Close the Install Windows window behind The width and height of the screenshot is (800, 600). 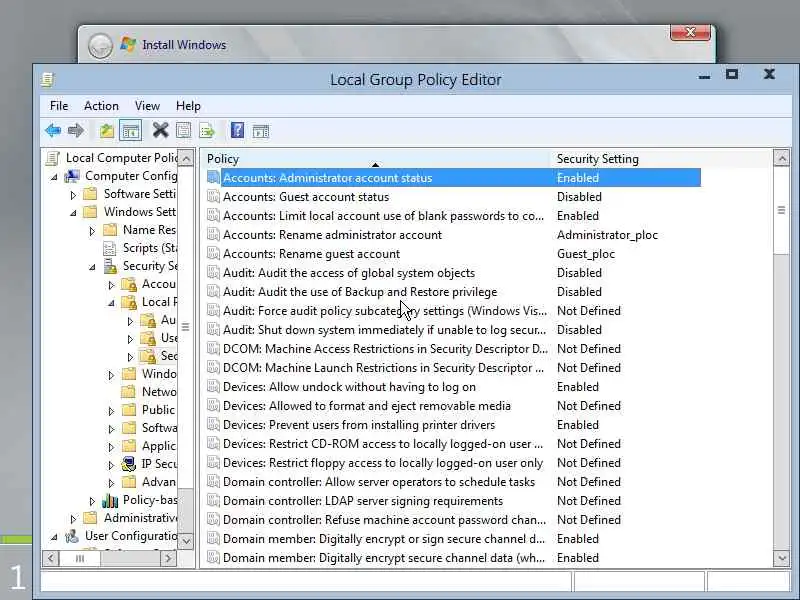690,32
